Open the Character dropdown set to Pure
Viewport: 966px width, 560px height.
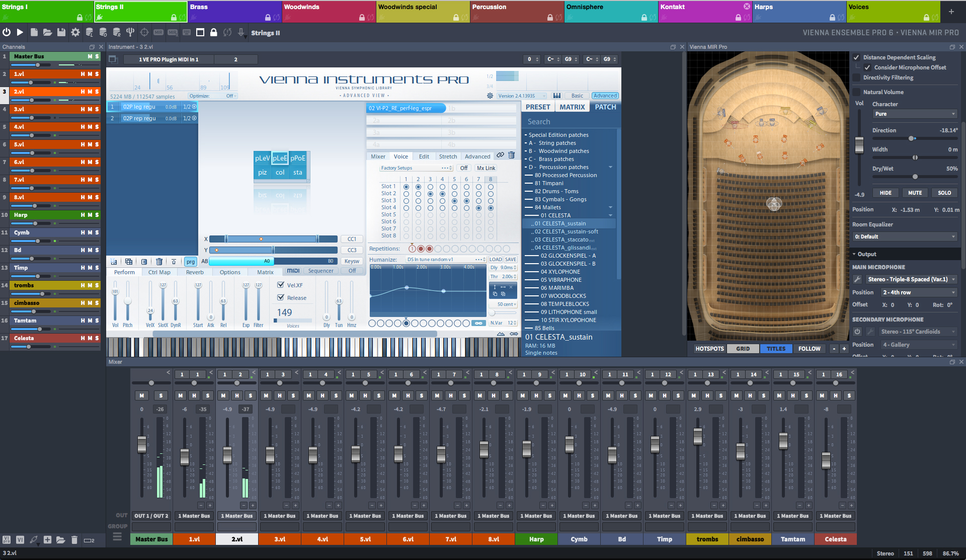914,114
